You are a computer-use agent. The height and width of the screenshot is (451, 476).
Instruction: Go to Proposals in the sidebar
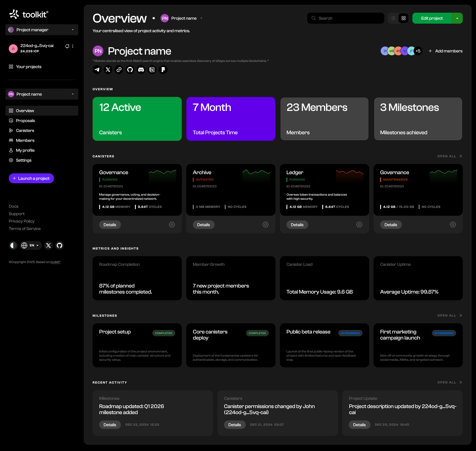(x=42, y=121)
